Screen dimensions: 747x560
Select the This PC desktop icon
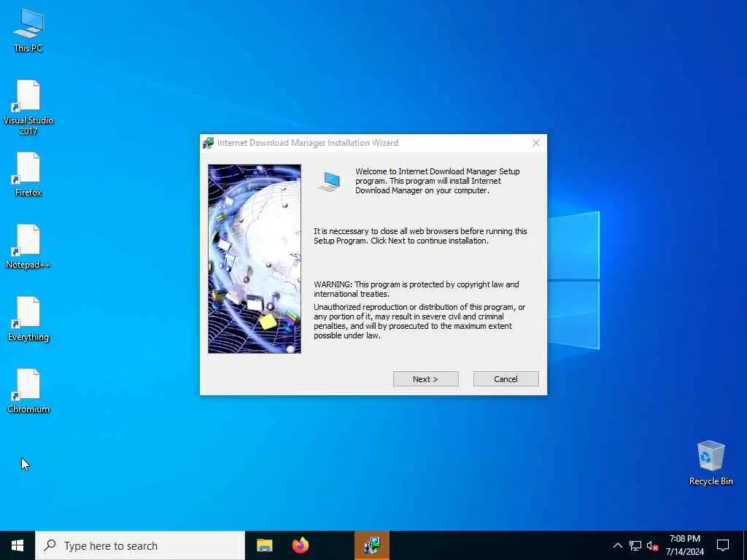28,30
